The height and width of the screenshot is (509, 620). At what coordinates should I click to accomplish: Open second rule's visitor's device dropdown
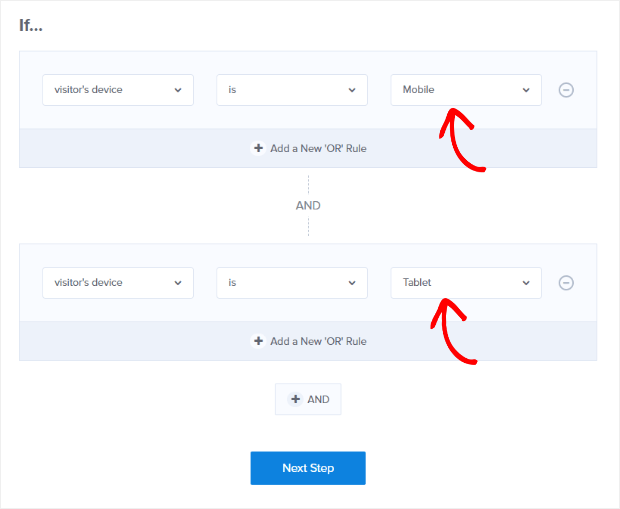117,283
